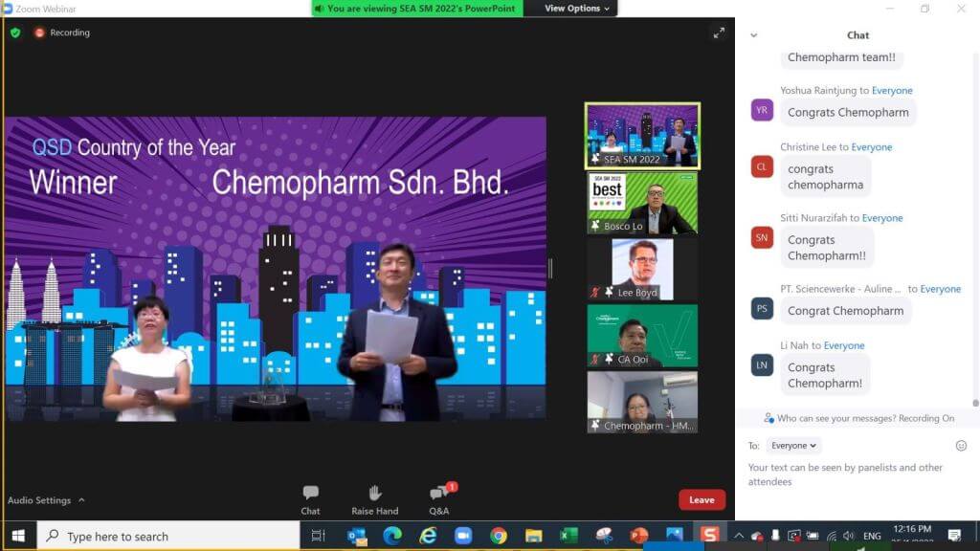Leave the webinar meeting
This screenshot has height=551, width=980.
[x=702, y=499]
